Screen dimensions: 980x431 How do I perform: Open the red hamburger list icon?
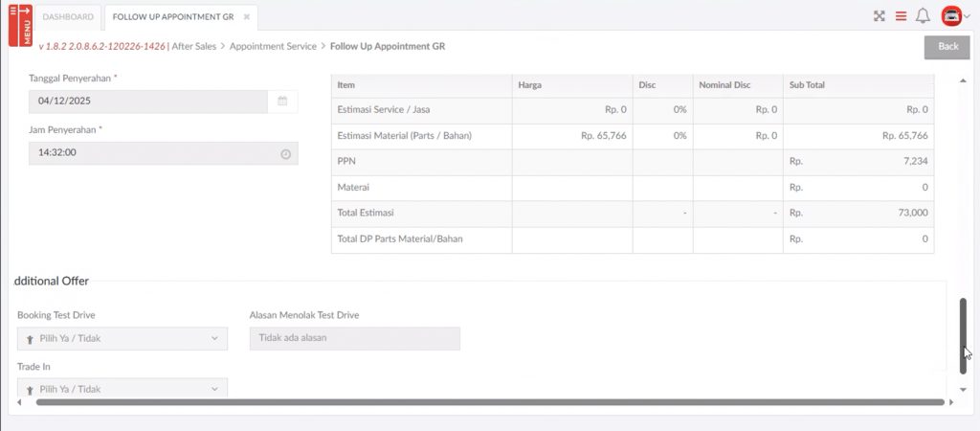coord(901,16)
